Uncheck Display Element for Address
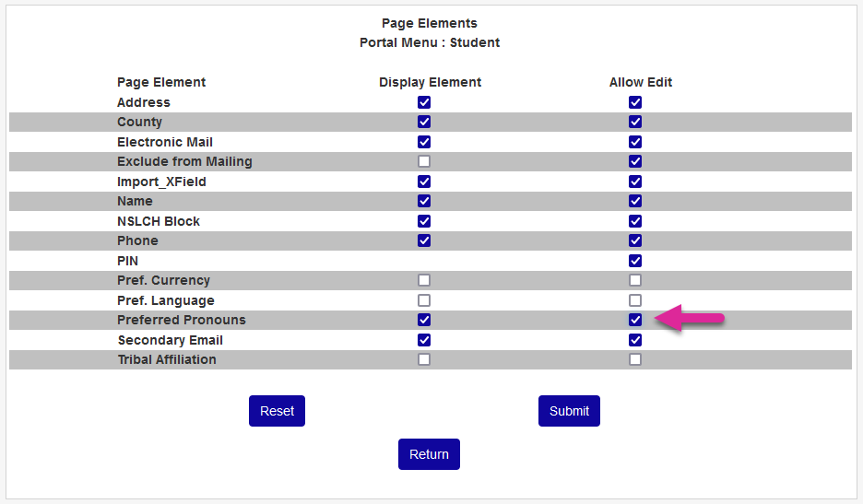Image resolution: width=863 pixels, height=504 pixels. click(424, 102)
